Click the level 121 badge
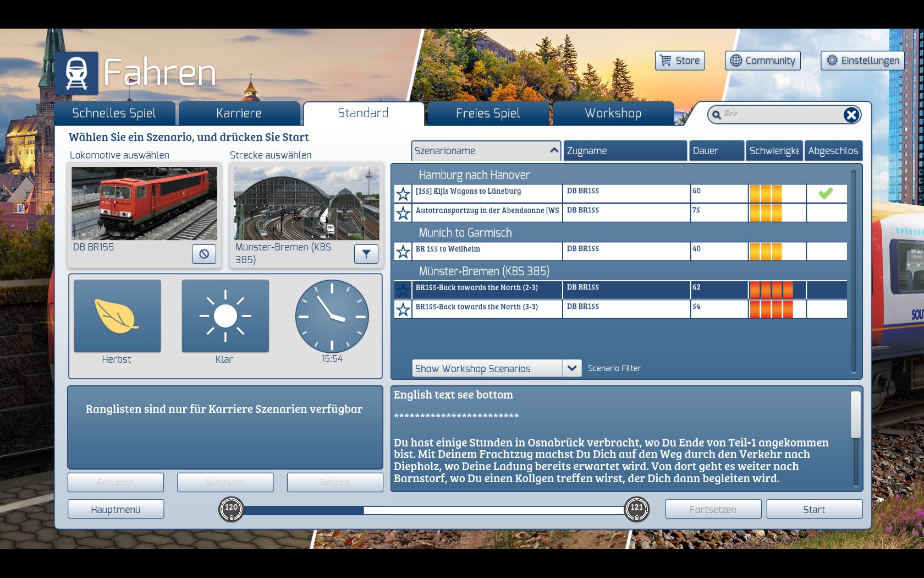This screenshot has height=578, width=924. click(x=636, y=509)
